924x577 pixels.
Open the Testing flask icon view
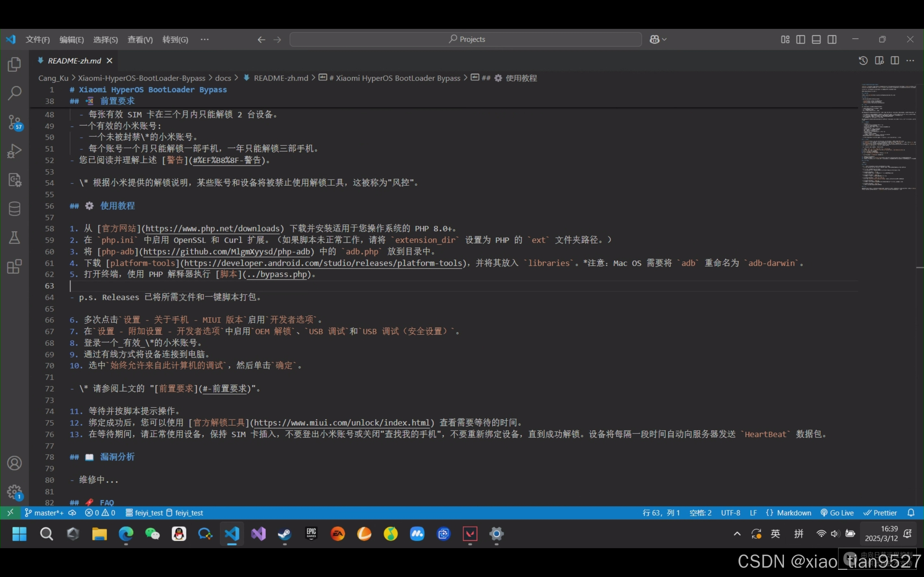coord(14,237)
